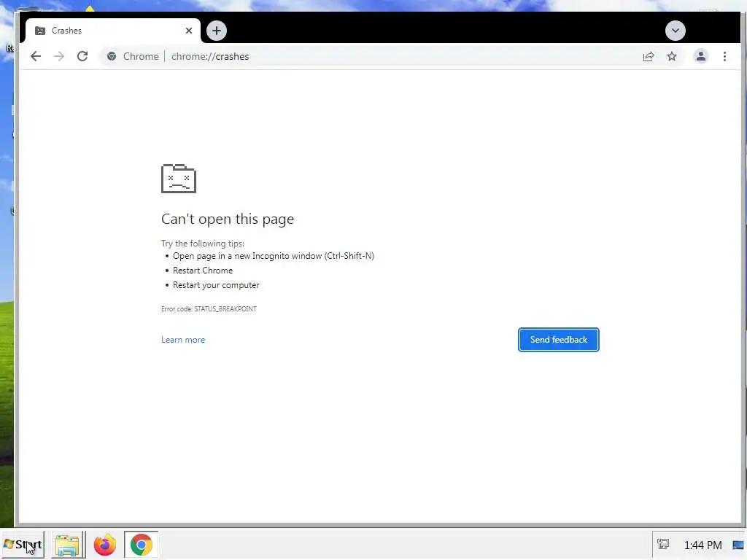Click the 1:44 PM taskbar clock
This screenshot has width=747, height=560.
tap(703, 545)
